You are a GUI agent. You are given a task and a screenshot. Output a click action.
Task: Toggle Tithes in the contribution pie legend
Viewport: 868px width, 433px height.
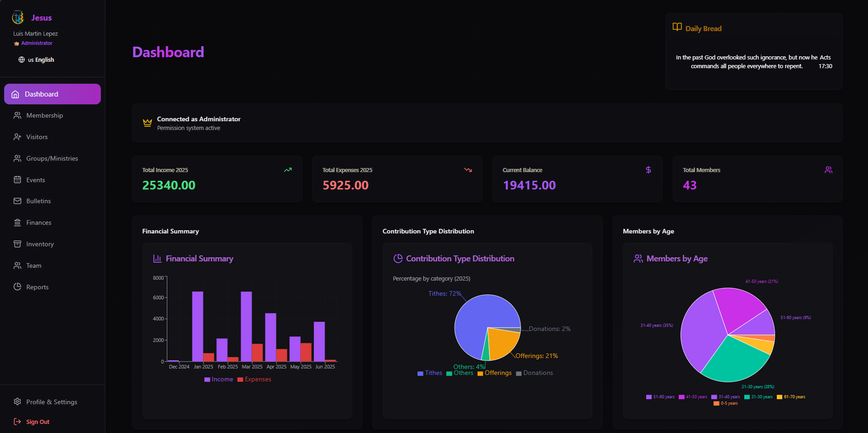pyautogui.click(x=430, y=373)
